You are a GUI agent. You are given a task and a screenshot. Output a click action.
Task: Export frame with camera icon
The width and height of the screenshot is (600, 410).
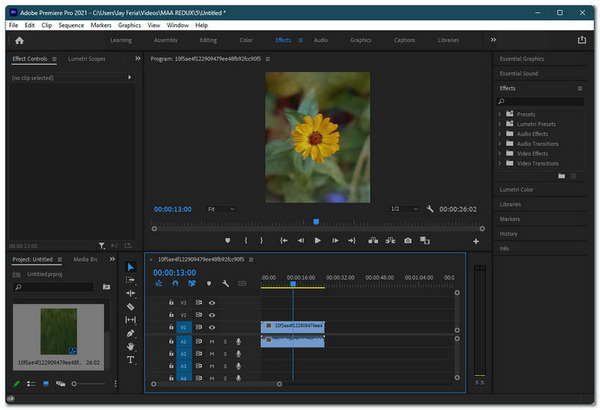point(408,240)
